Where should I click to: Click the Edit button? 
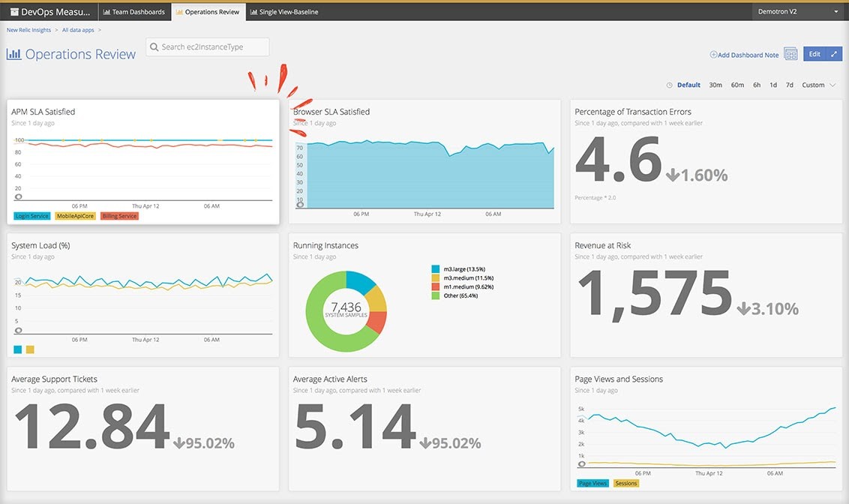815,54
